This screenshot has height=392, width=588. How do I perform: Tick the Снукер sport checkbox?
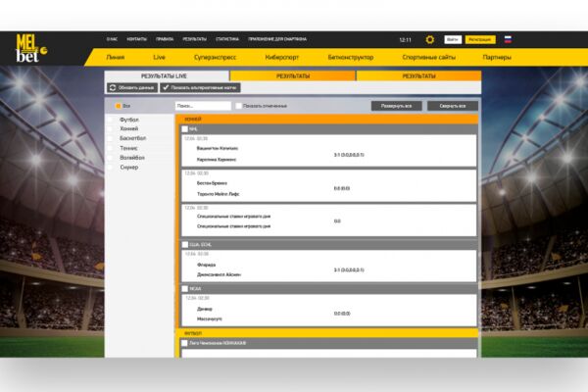tap(110, 168)
